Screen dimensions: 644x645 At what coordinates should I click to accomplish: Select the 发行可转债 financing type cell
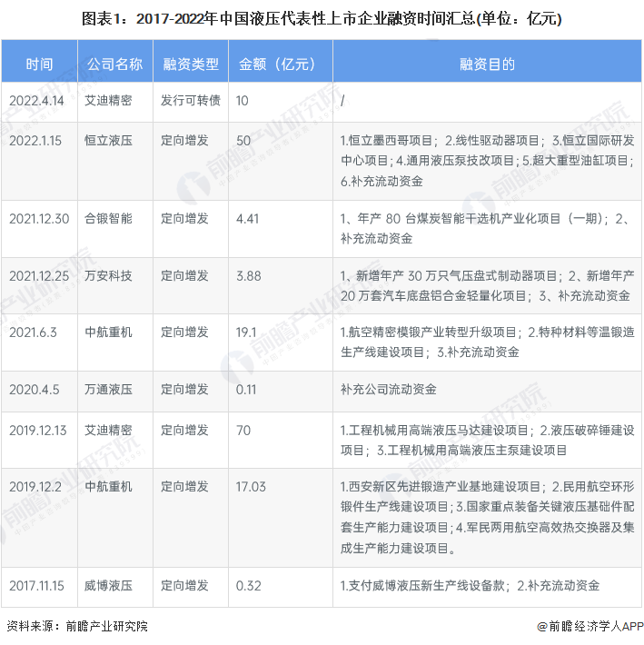(x=191, y=100)
